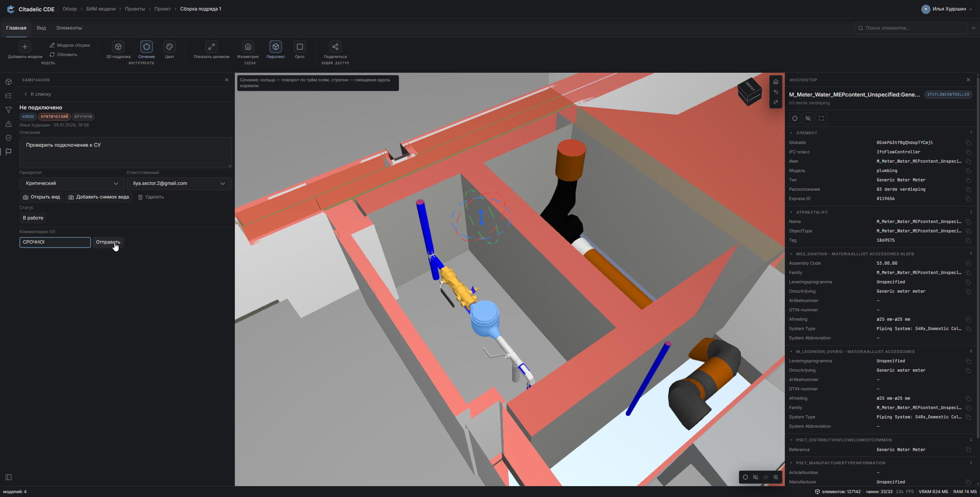Click Добавить модели plus icon
Image resolution: width=980 pixels, height=497 pixels.
tap(25, 47)
